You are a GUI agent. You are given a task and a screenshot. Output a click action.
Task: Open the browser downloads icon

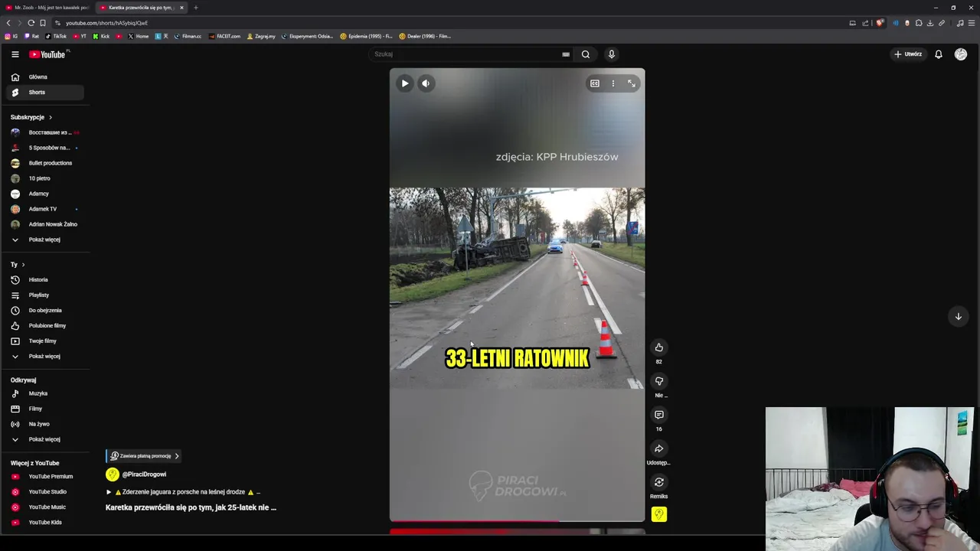coord(930,23)
